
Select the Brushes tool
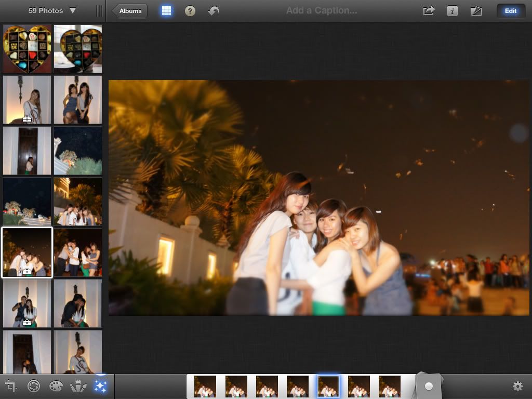[78, 386]
